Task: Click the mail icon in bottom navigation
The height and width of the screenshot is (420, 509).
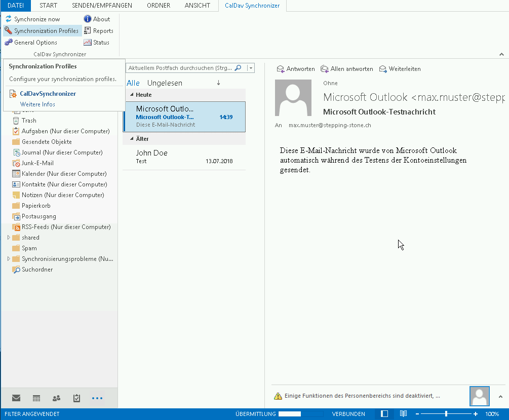Action: [16, 398]
